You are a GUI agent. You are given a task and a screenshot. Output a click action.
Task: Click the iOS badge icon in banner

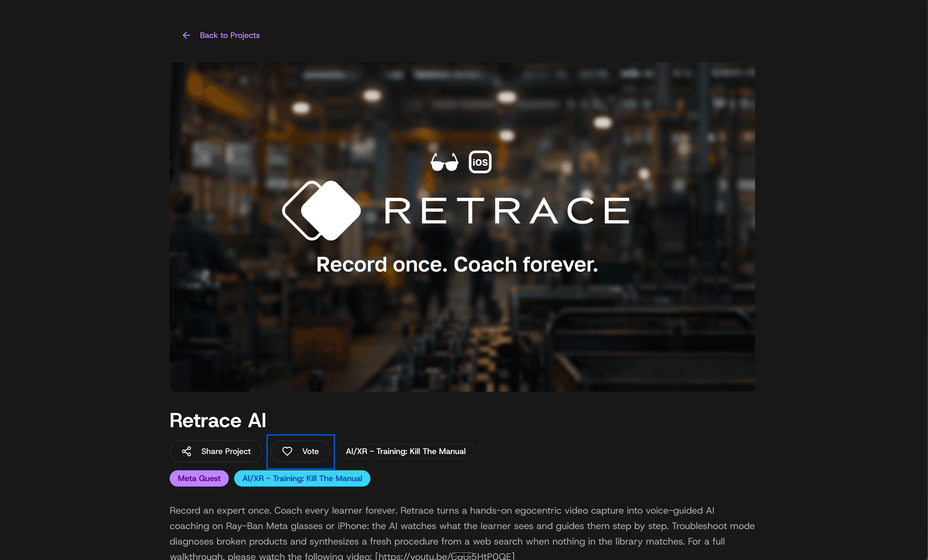pyautogui.click(x=480, y=162)
